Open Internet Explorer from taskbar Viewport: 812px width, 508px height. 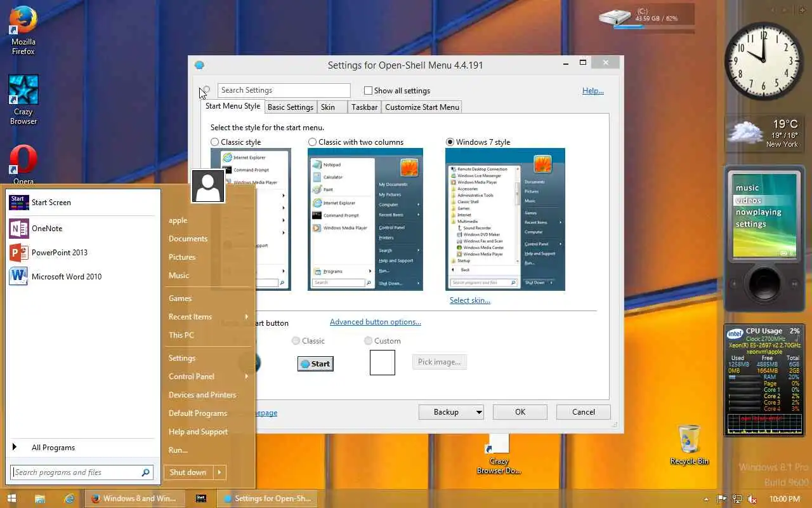69,498
